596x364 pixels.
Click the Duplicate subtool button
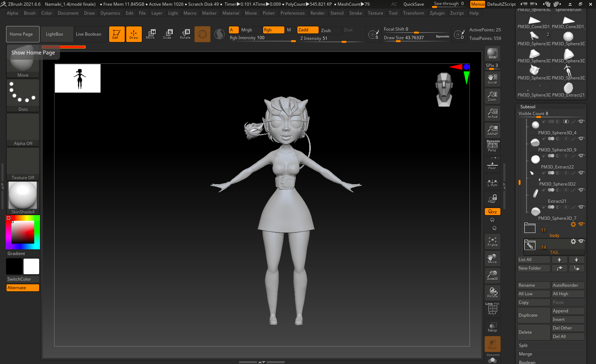coord(533,315)
